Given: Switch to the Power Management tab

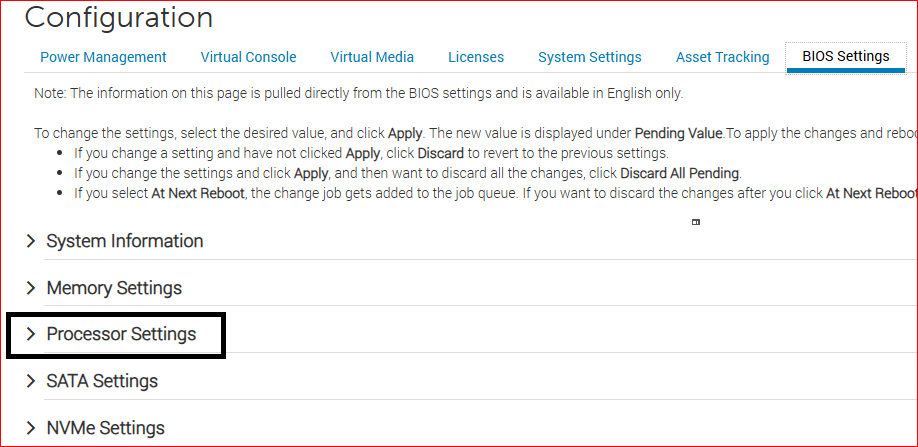Looking at the screenshot, I should coord(103,57).
